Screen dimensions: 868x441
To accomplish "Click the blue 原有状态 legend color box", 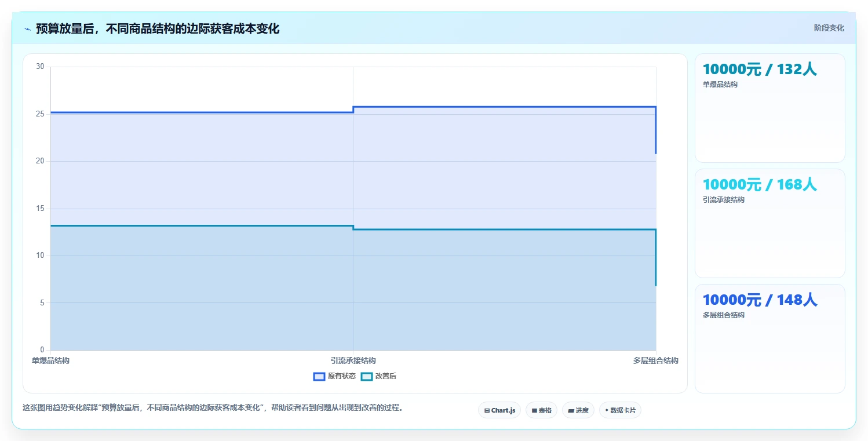I will tap(319, 376).
